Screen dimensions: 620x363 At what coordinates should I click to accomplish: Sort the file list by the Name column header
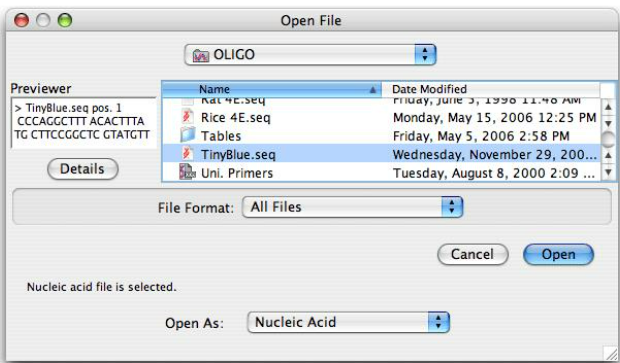(272, 89)
